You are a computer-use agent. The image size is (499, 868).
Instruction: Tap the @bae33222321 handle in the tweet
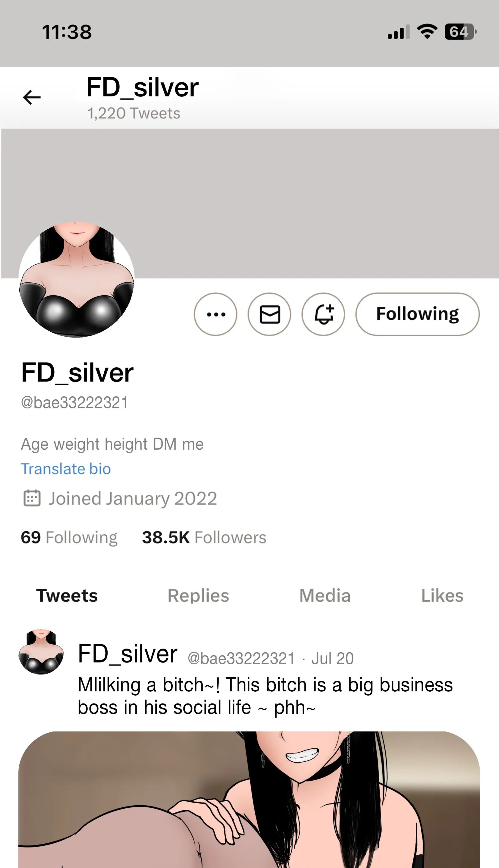coord(241,658)
